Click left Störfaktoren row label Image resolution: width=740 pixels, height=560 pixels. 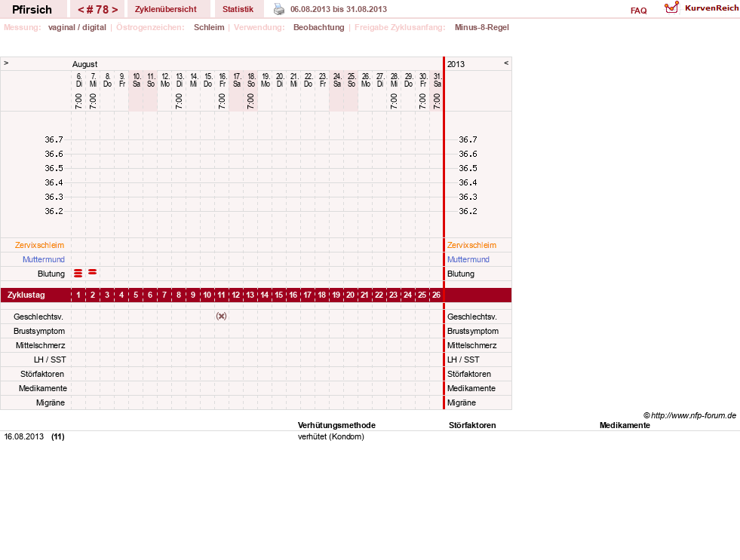tap(42, 374)
